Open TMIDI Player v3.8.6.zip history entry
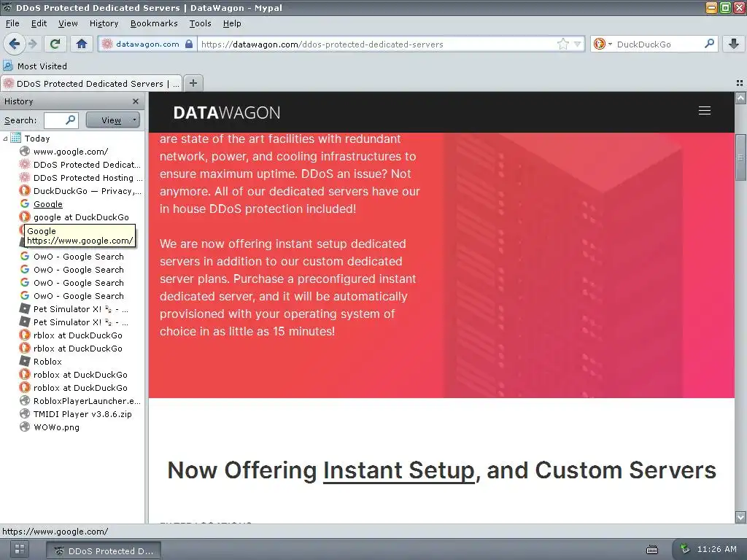This screenshot has height=560, width=747. click(x=76, y=414)
